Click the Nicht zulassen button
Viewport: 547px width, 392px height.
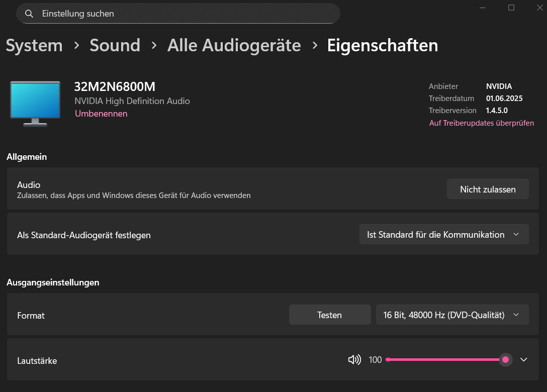(488, 189)
